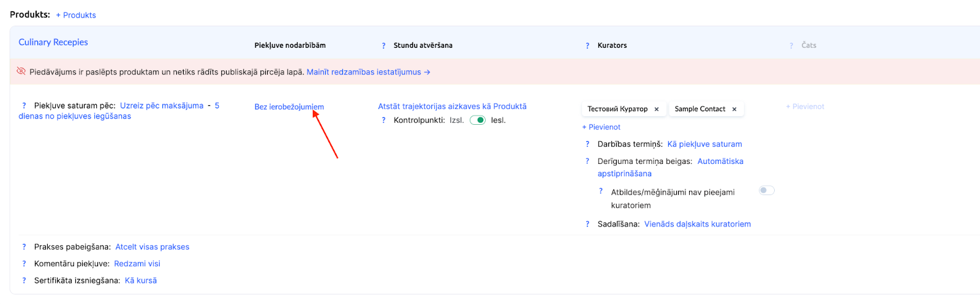Open Uzreiz pēc maksājuma access option
Screen dimensions: 980x304
(x=162, y=106)
